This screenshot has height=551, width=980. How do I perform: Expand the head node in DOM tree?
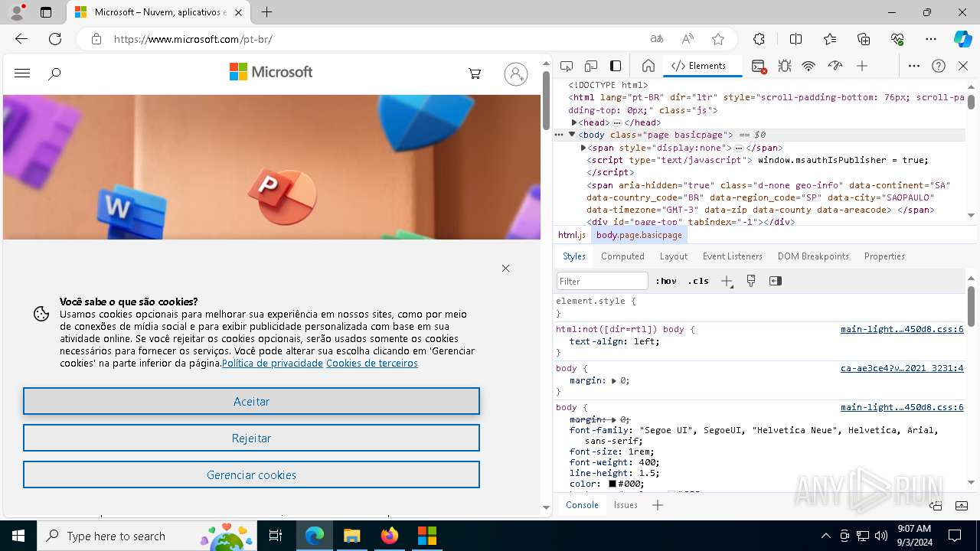pyautogui.click(x=574, y=122)
